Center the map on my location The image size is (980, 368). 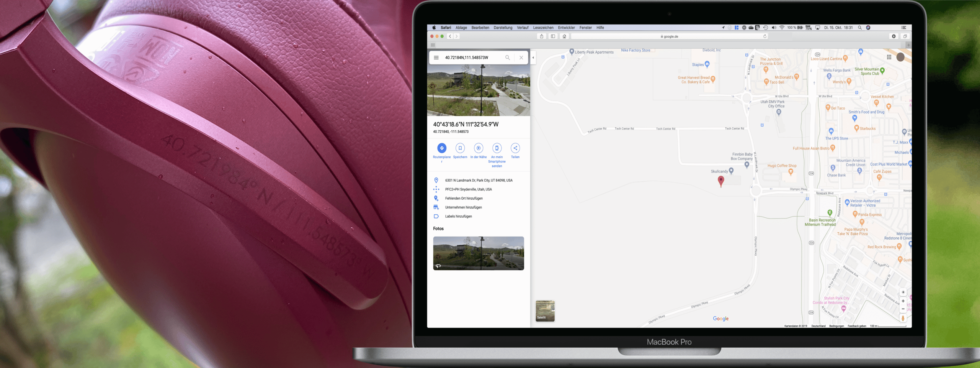point(903,292)
